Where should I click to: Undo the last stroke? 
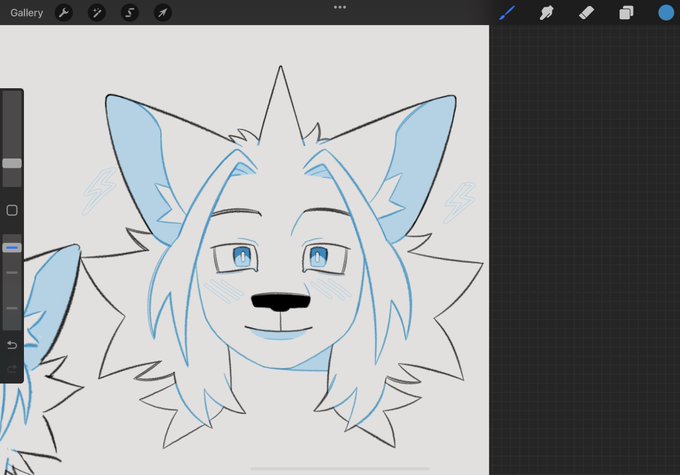[12, 345]
